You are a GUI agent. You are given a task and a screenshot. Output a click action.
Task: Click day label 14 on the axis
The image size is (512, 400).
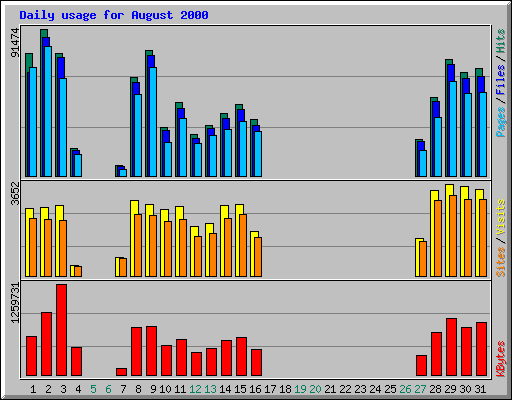pos(225,389)
